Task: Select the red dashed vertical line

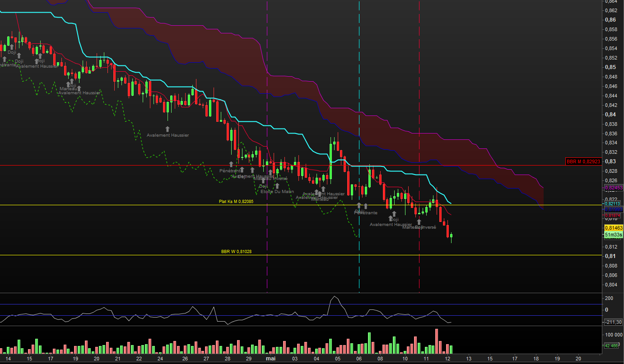Action: pyautogui.click(x=419, y=135)
